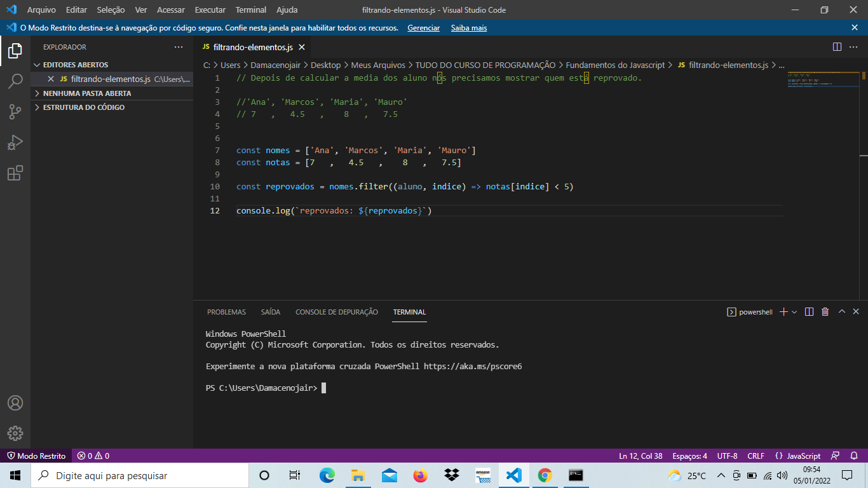Click the Gerenciar link in banner
The height and width of the screenshot is (488, 868).
423,28
